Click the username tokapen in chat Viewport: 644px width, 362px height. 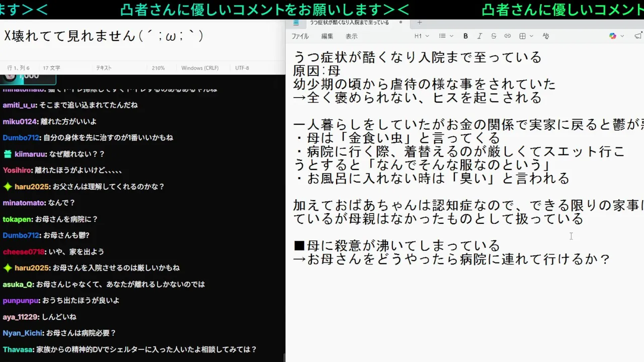tap(18, 219)
